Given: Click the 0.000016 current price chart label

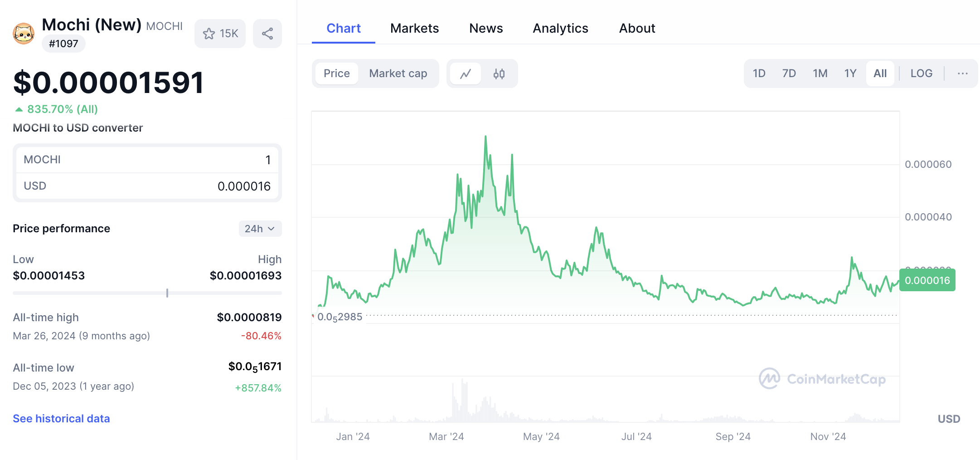Looking at the screenshot, I should click(927, 280).
